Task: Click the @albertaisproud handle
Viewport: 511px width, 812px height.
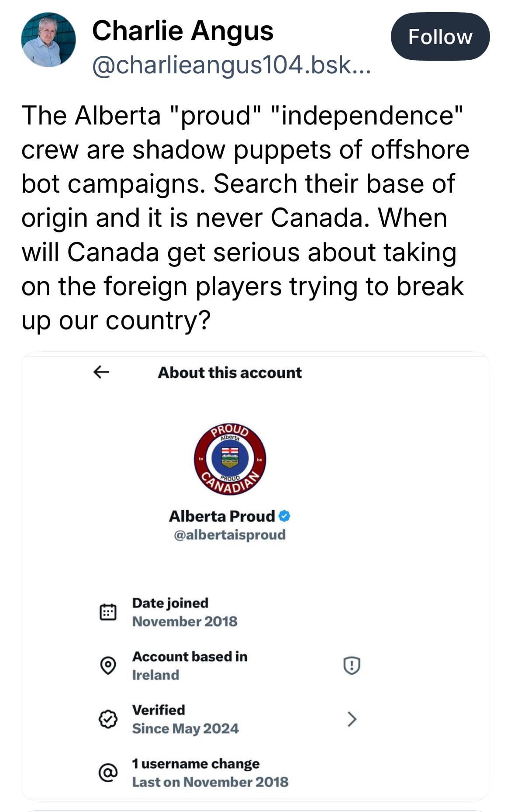Action: pyautogui.click(x=230, y=535)
